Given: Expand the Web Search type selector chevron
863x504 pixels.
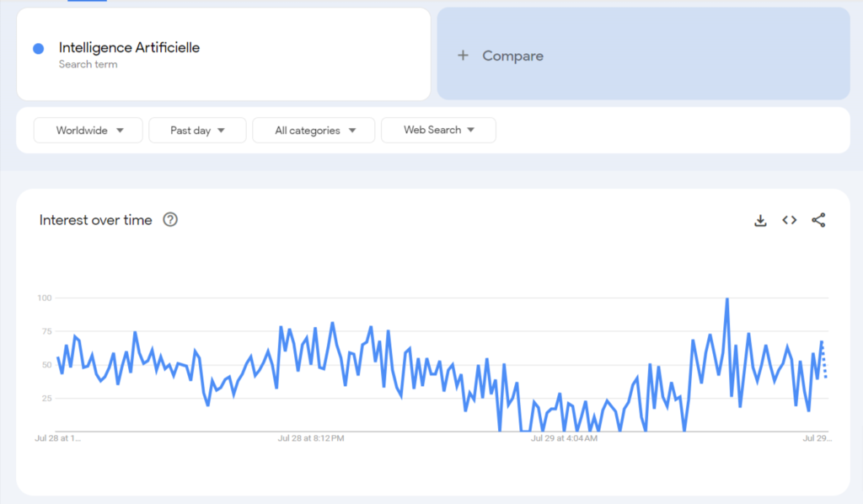Looking at the screenshot, I should pyautogui.click(x=469, y=130).
